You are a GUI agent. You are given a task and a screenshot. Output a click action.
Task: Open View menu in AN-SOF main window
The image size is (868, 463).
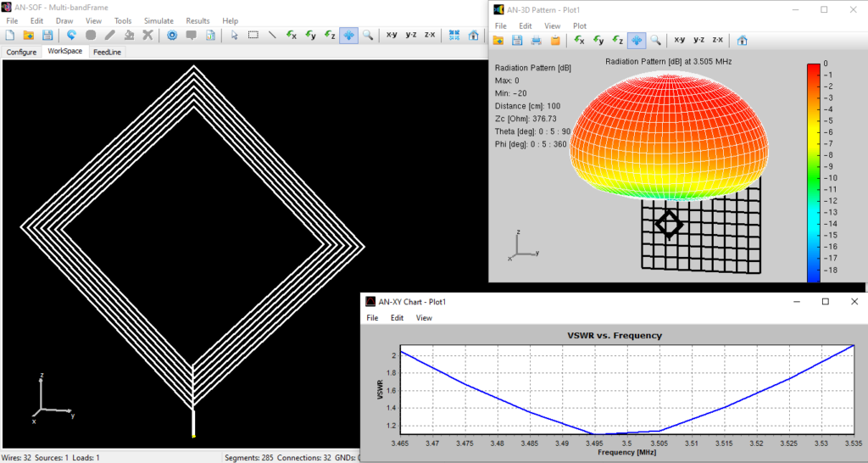coord(93,20)
